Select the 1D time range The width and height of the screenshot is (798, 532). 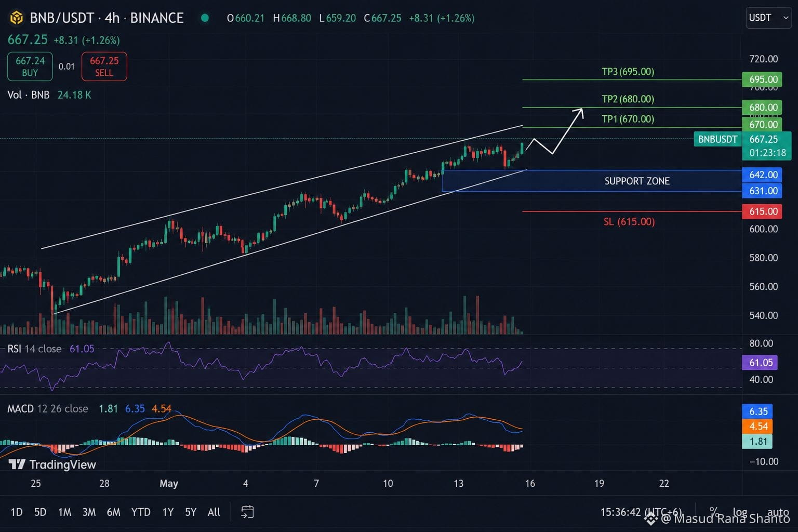17,512
